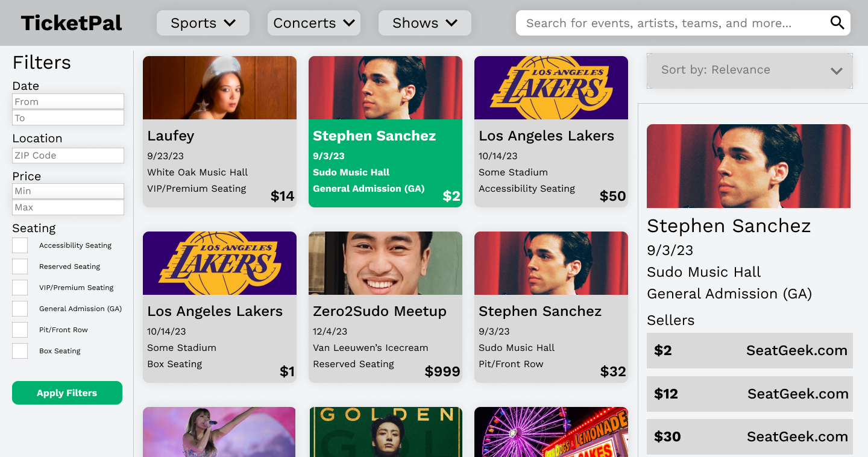Click the Zero2Sudo Meetup photo
This screenshot has height=457, width=868.
pyautogui.click(x=385, y=263)
